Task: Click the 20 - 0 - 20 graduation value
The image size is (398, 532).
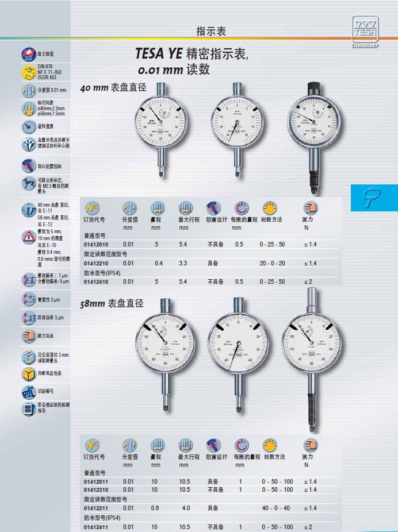Action: (x=273, y=263)
